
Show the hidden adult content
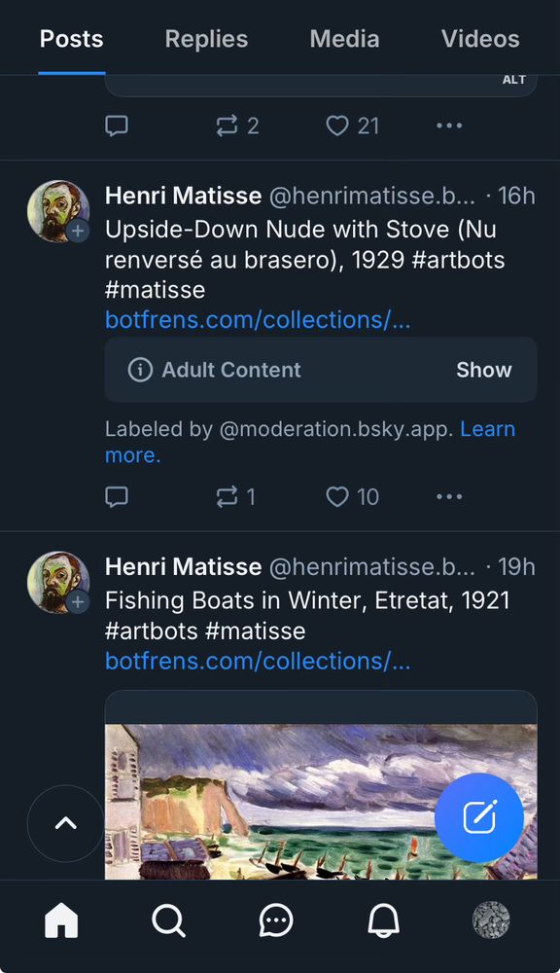tap(483, 370)
